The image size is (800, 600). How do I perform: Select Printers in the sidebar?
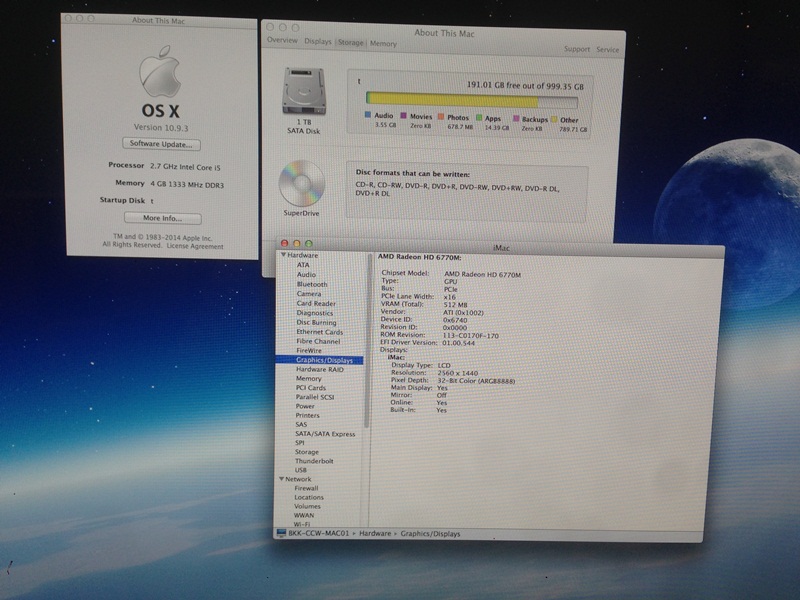tap(308, 415)
